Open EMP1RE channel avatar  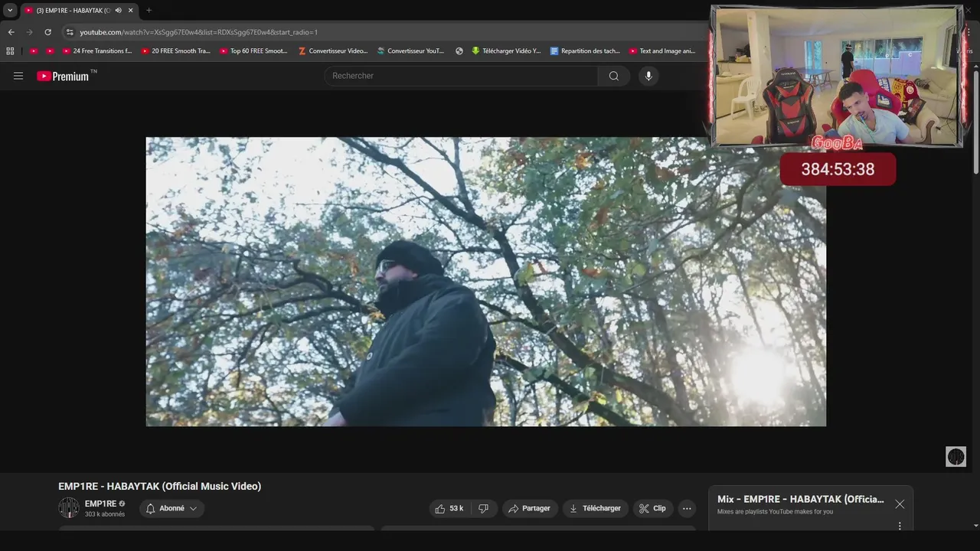[x=69, y=507]
